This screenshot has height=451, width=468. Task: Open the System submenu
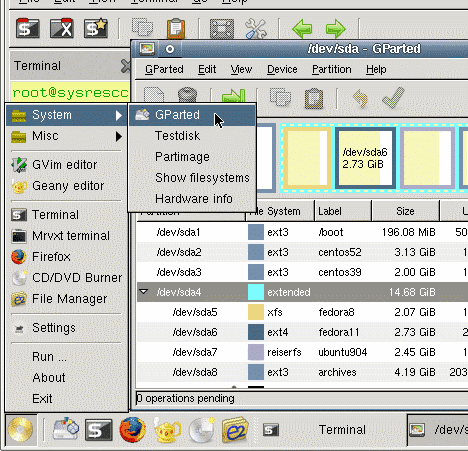67,115
